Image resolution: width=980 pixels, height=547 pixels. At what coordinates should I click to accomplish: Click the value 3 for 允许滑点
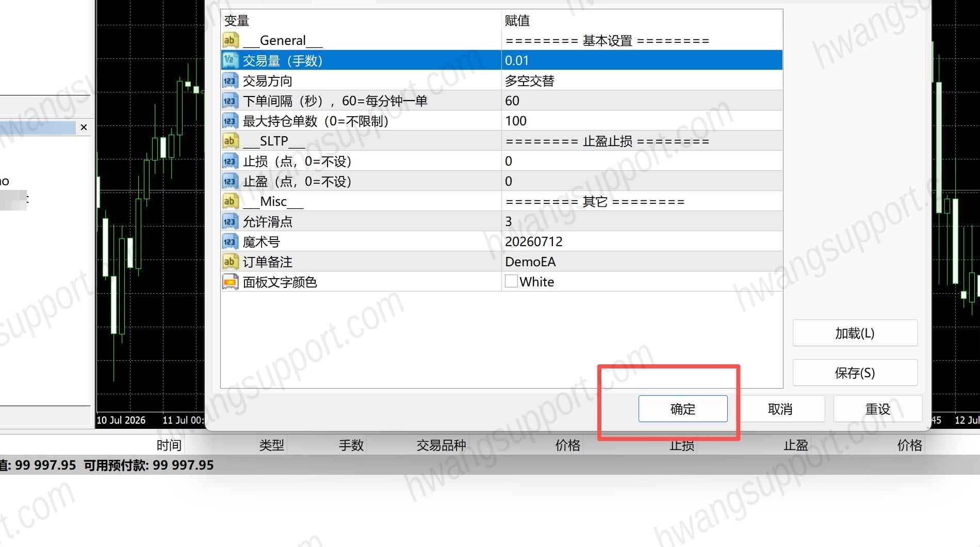509,221
